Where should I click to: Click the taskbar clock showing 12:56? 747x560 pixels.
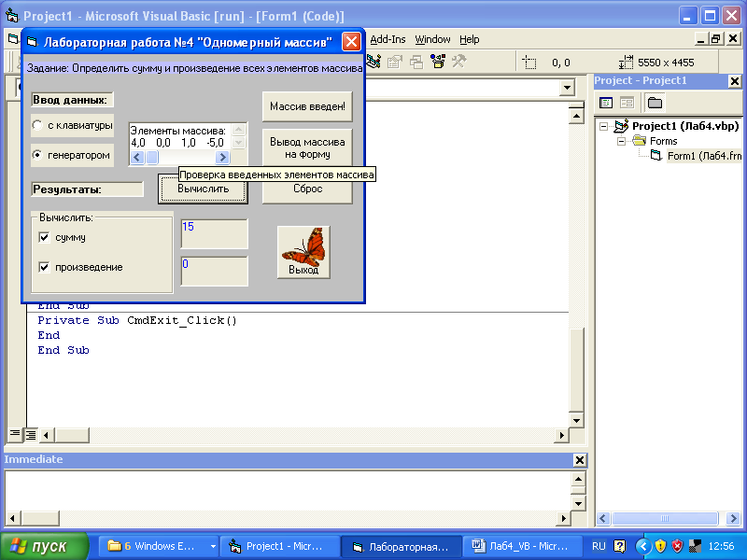coord(721,546)
